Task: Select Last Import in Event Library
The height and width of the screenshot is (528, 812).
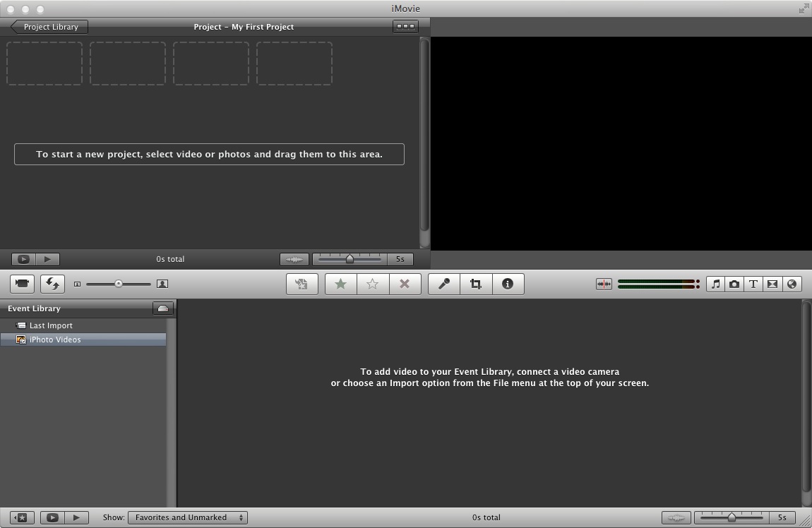Action: 83,325
